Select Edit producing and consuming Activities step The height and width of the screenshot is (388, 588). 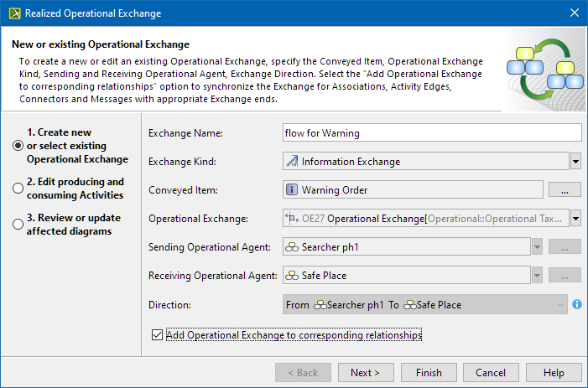(x=18, y=188)
